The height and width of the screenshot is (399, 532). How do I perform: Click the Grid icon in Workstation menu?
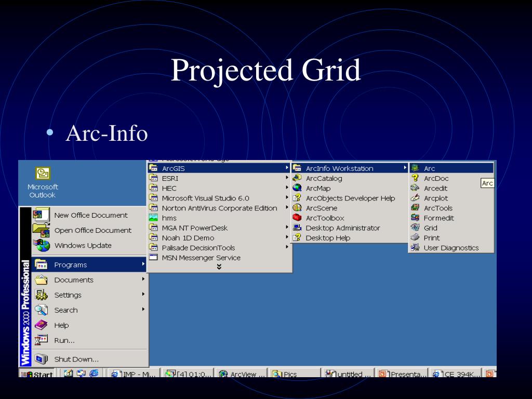[415, 228]
